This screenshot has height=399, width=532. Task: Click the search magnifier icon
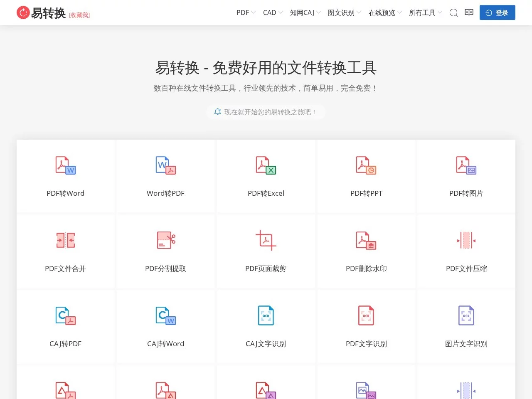(x=453, y=13)
